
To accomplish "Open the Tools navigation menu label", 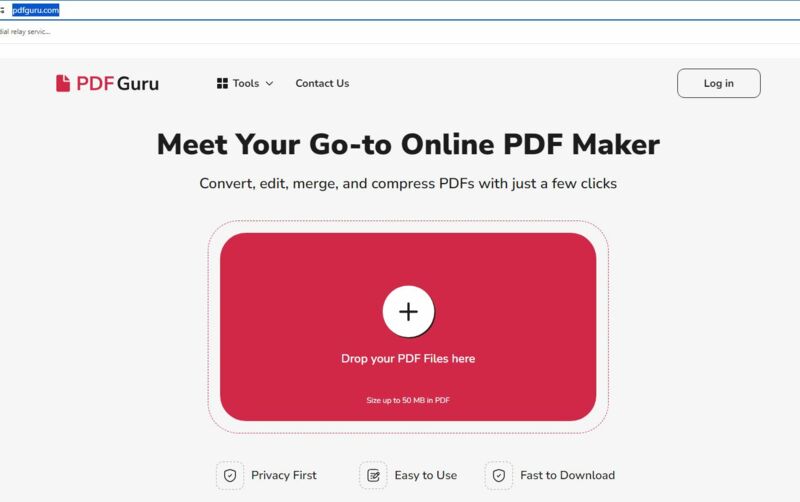I will point(246,83).
